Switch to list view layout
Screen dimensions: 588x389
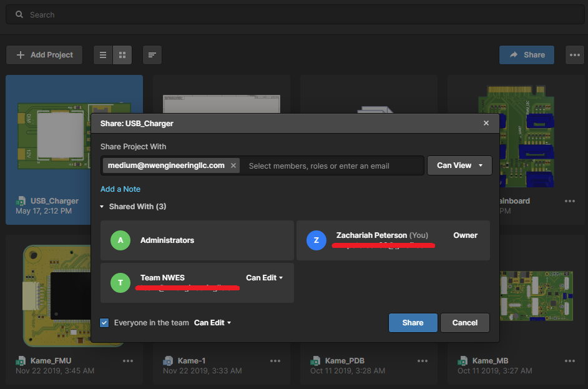point(103,55)
